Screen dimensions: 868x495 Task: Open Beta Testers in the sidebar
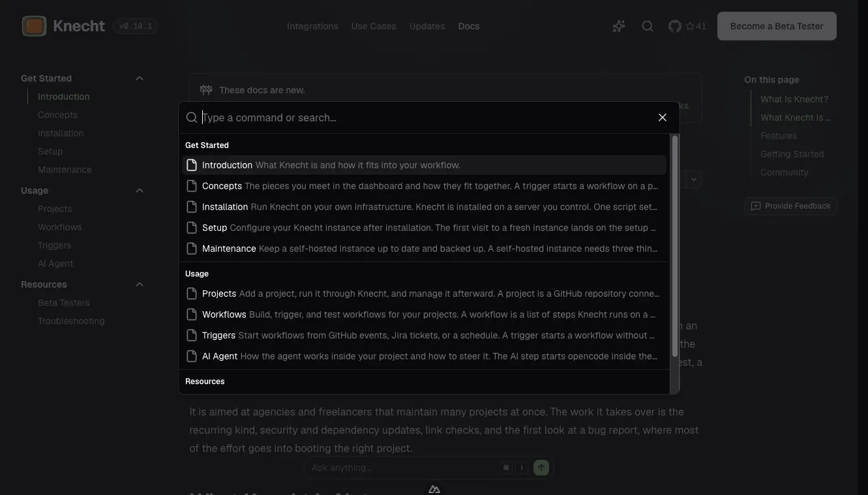(64, 303)
